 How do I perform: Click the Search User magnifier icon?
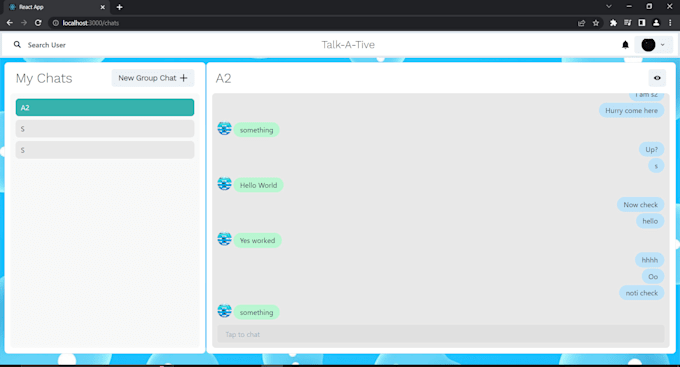(17, 45)
